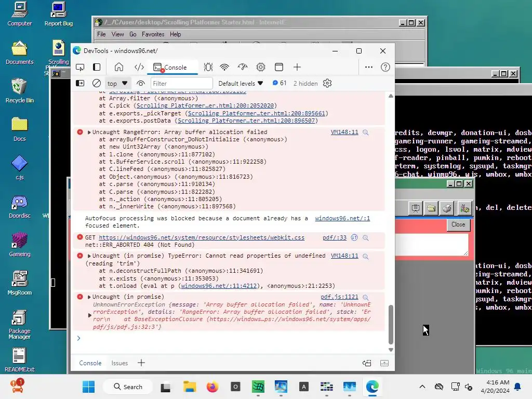
Task: Click the console scroll up arrow
Action: pos(391,96)
